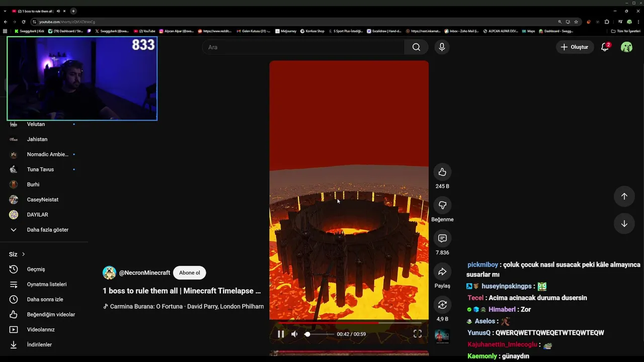Open the browser apps grid icon

pos(6,31)
